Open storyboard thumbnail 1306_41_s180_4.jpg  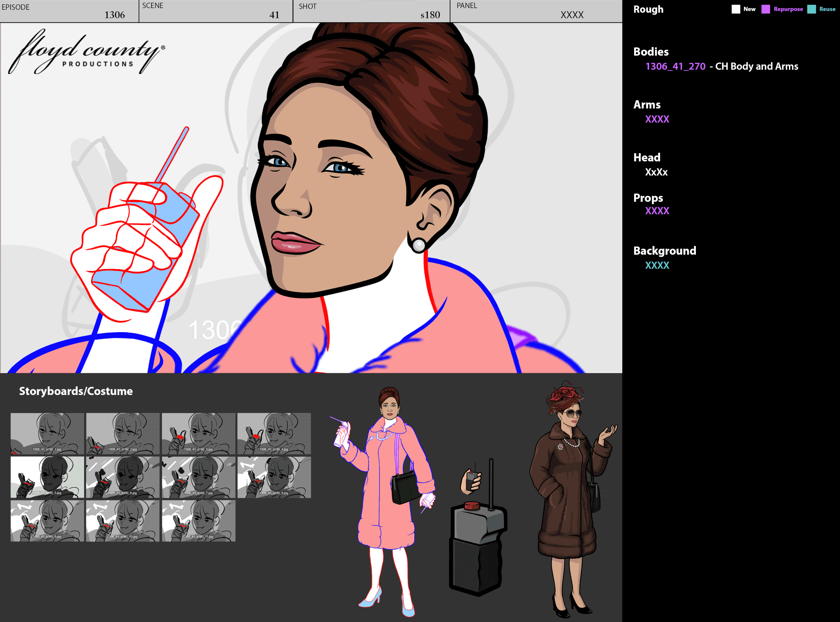[274, 433]
